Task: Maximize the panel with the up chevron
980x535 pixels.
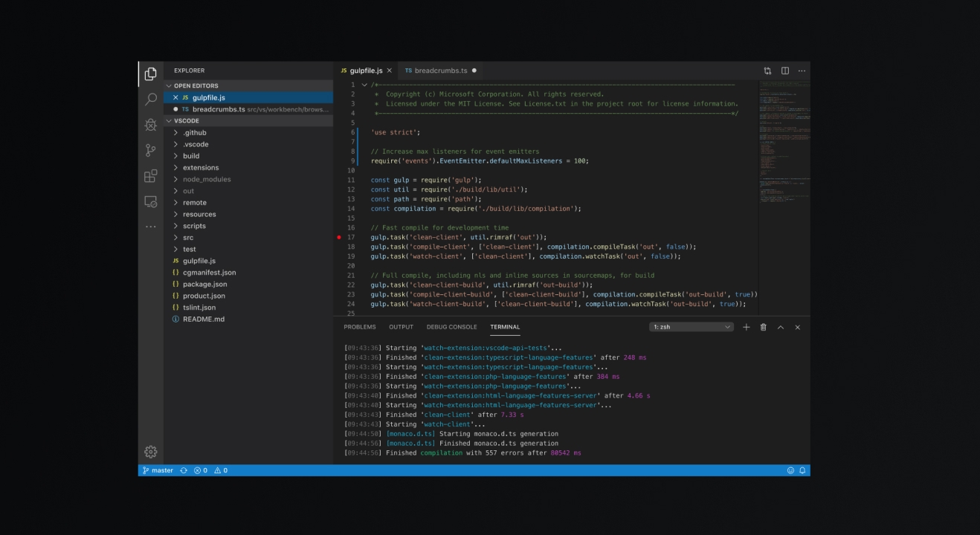Action: pos(781,327)
